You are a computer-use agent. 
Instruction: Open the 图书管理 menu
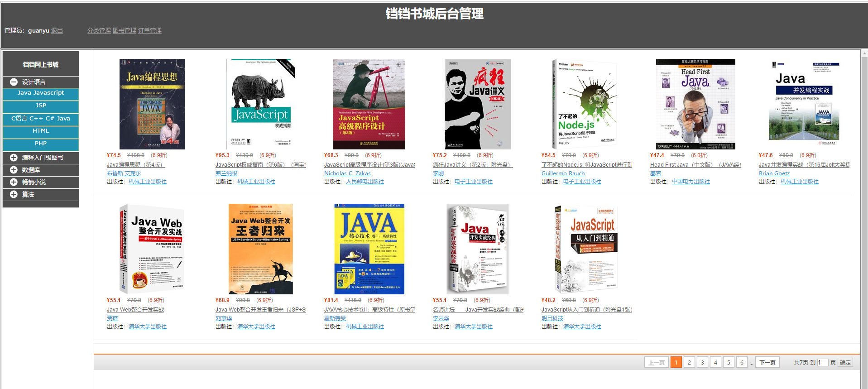(125, 30)
